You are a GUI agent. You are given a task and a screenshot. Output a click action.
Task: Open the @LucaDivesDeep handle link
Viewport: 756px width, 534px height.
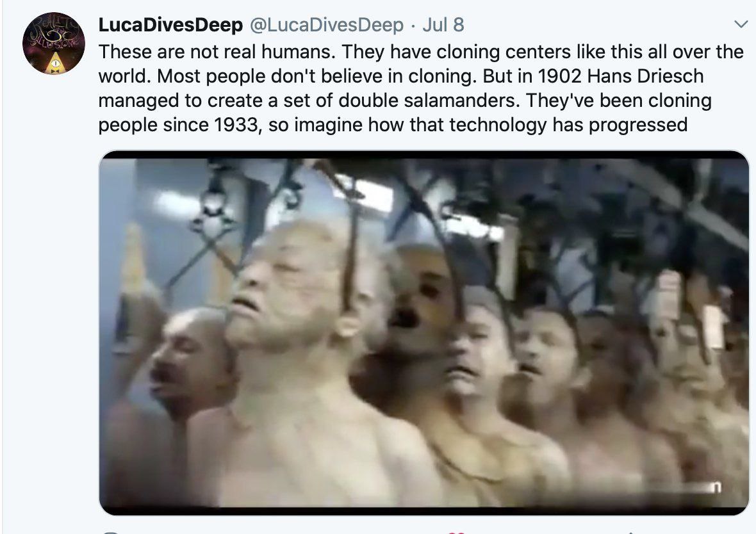point(326,25)
